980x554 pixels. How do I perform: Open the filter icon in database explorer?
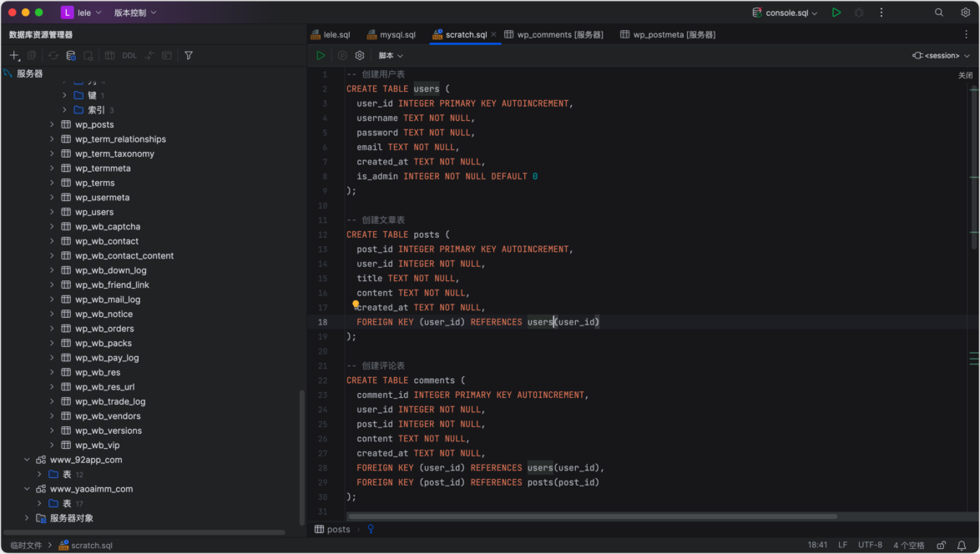coord(188,56)
